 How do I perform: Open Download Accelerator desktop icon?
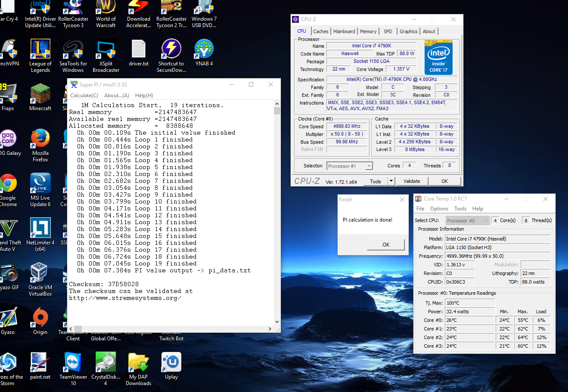coord(139,14)
